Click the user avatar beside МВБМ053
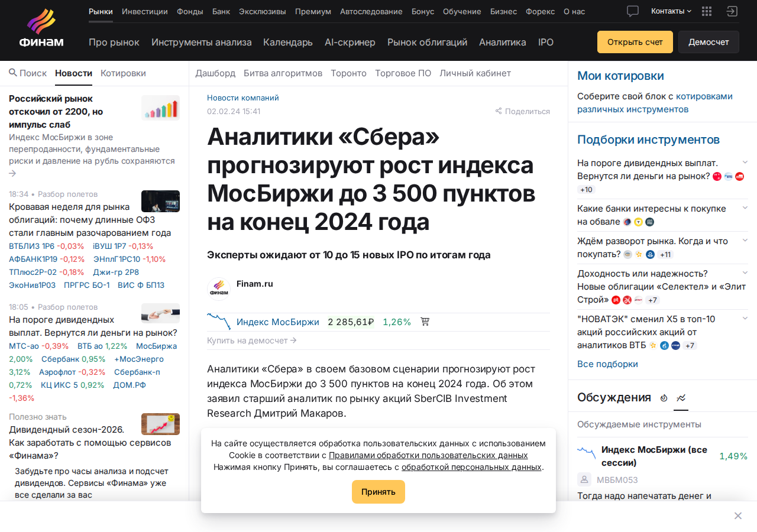 tap(584, 480)
